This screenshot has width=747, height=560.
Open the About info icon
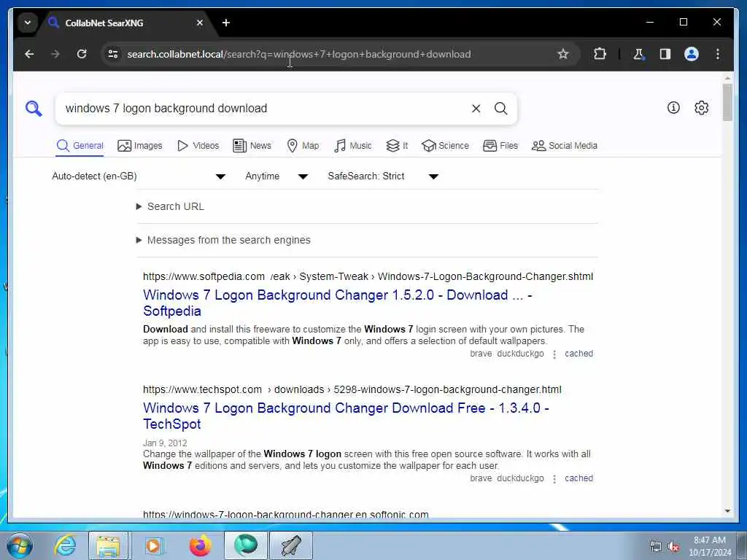[x=673, y=108]
